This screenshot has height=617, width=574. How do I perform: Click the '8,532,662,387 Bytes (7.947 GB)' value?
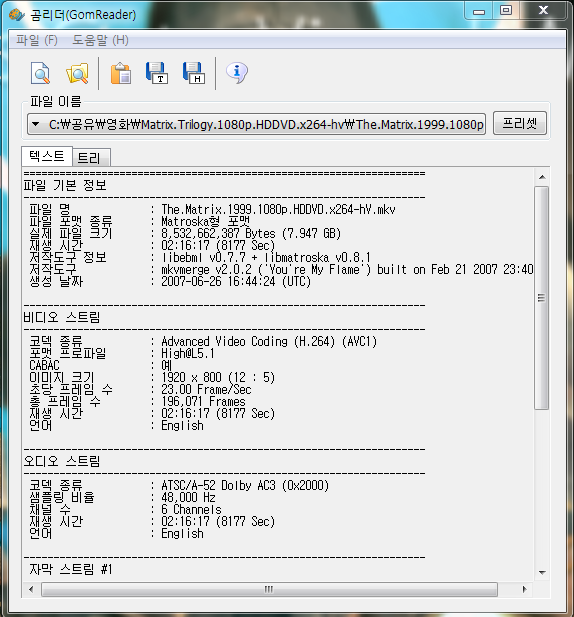pyautogui.click(x=251, y=233)
